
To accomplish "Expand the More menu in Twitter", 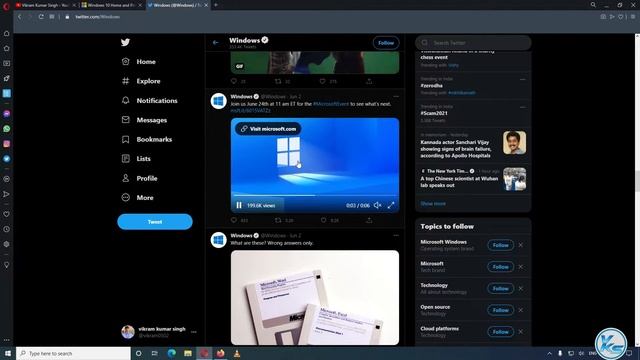I will (138, 198).
